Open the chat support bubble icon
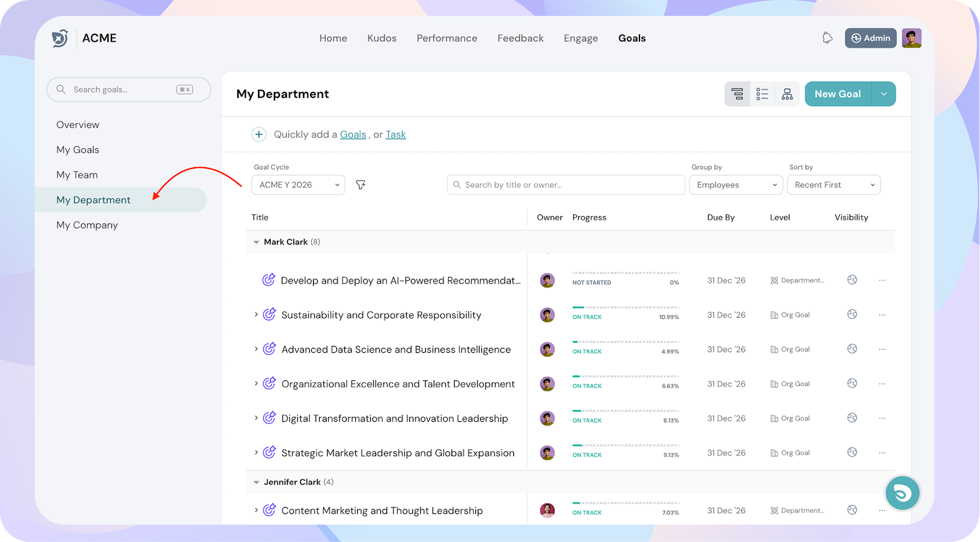The image size is (980, 542). 902,493
